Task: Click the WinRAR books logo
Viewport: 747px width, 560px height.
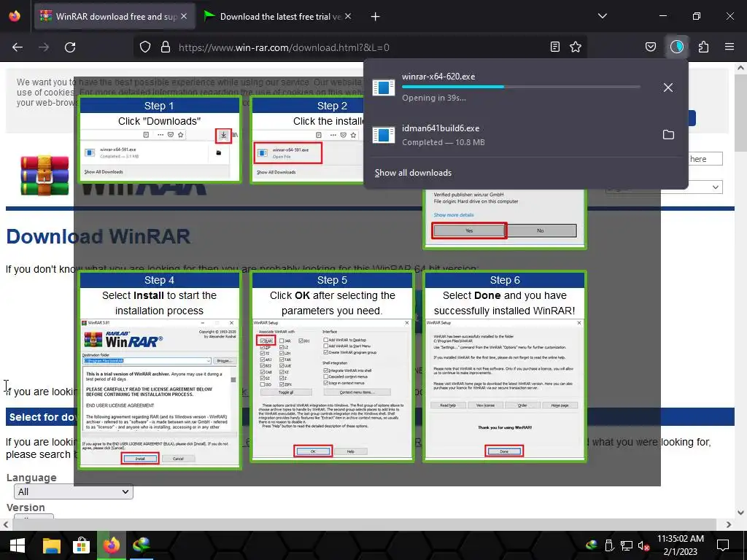Action: pyautogui.click(x=44, y=175)
